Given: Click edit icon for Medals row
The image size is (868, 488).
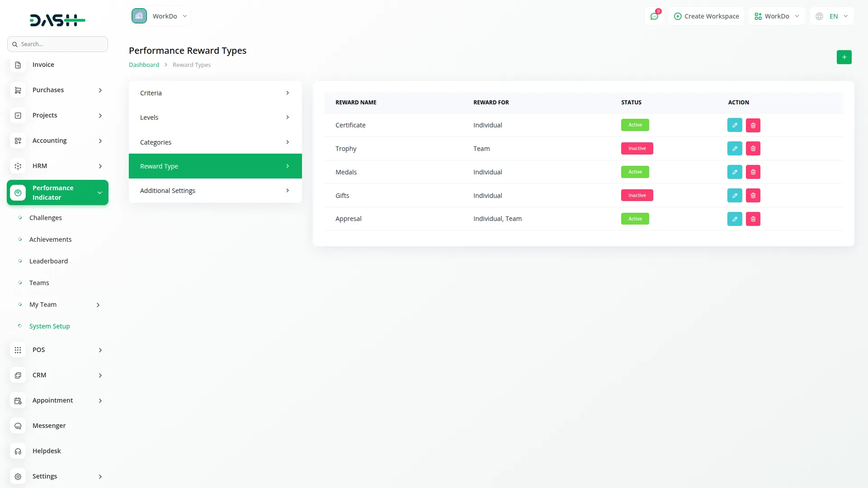Looking at the screenshot, I should pyautogui.click(x=735, y=172).
